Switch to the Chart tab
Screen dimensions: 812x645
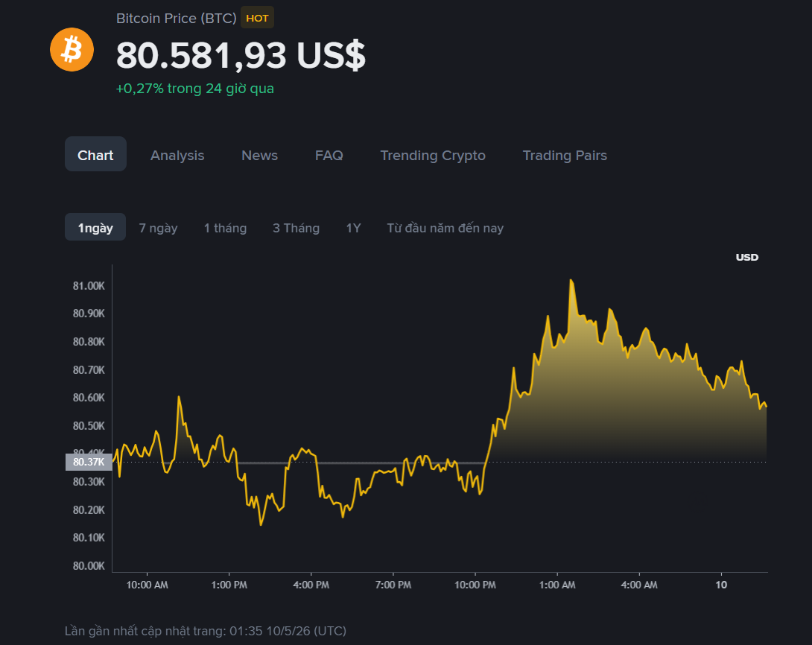pyautogui.click(x=95, y=154)
